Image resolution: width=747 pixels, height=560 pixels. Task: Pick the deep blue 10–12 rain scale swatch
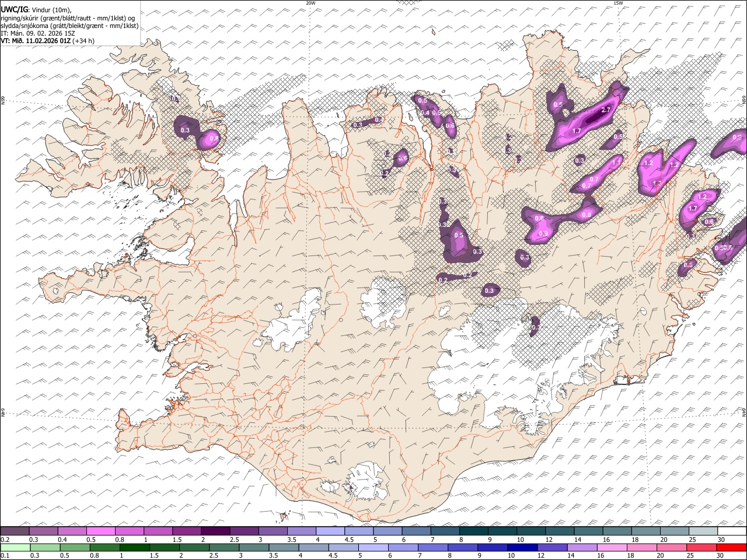(x=523, y=548)
